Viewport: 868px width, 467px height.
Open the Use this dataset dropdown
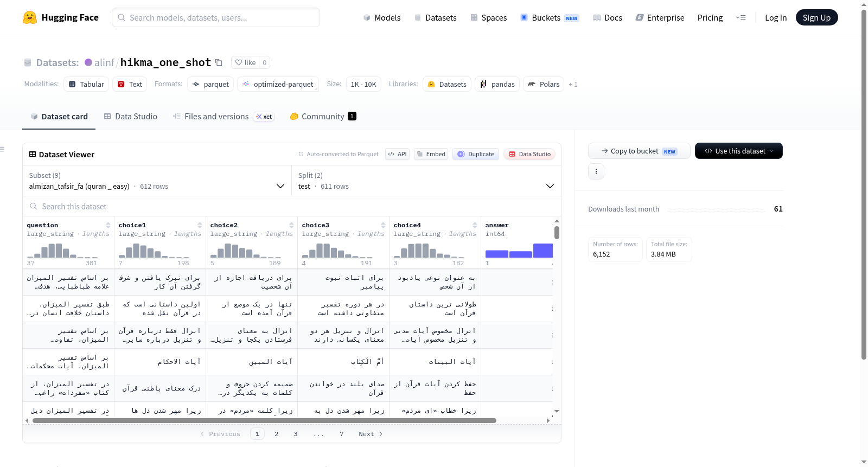tap(738, 151)
